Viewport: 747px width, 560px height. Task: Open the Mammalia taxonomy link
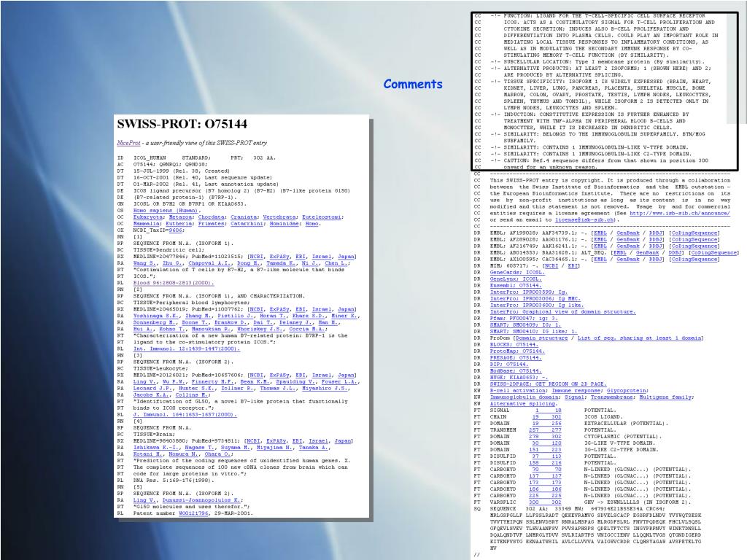pyautogui.click(x=147, y=224)
